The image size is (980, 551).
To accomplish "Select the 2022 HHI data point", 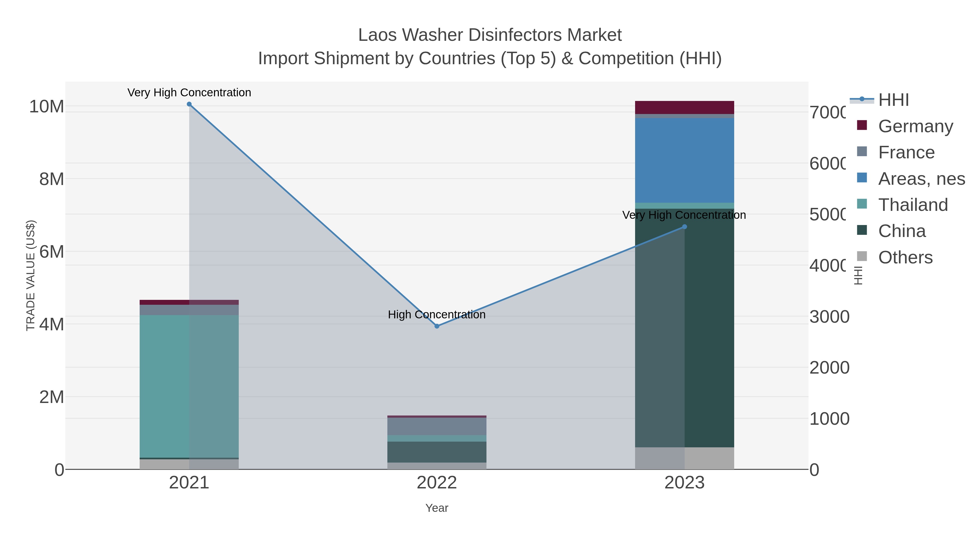I will 437,326.
